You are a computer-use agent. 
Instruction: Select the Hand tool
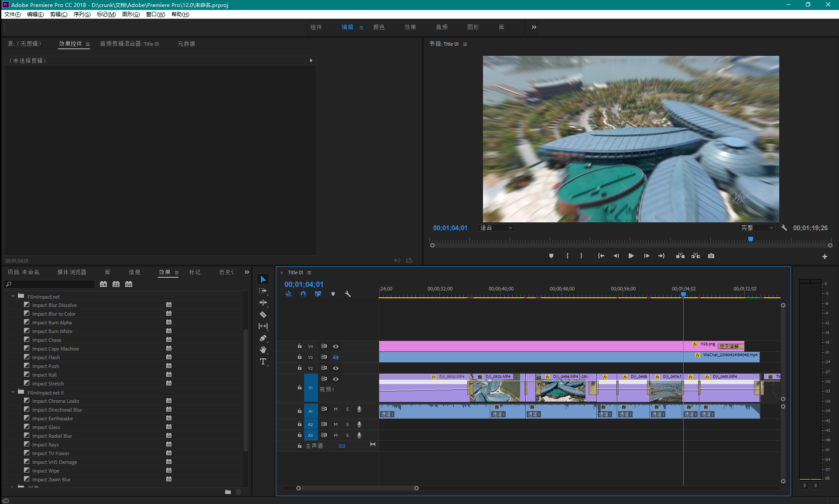[263, 350]
